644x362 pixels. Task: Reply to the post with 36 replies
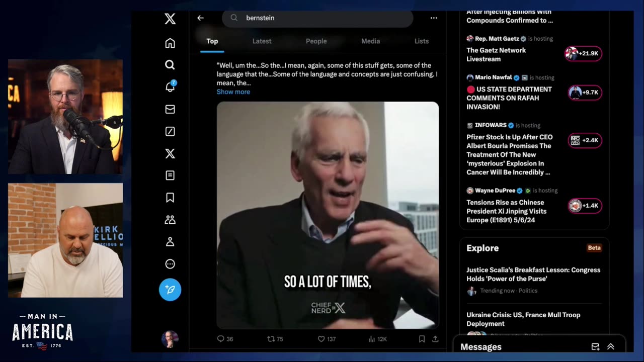(x=225, y=339)
